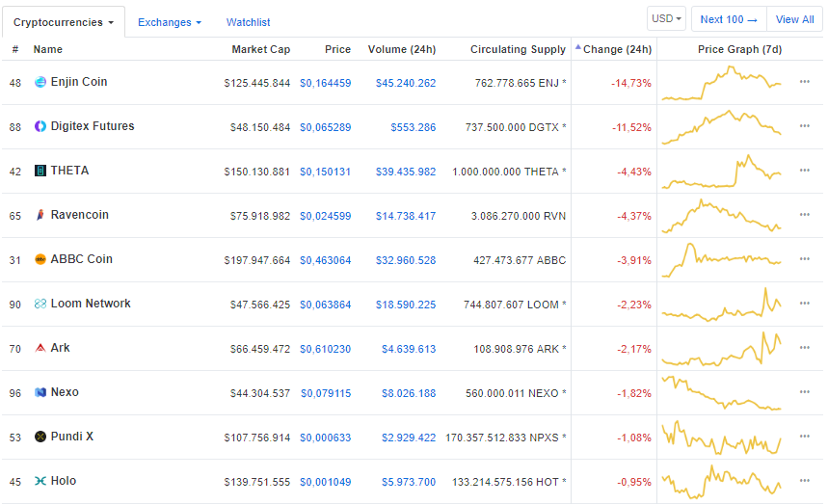Image resolution: width=828 pixels, height=504 pixels.
Task: Open the USD currency selector
Action: point(666,19)
